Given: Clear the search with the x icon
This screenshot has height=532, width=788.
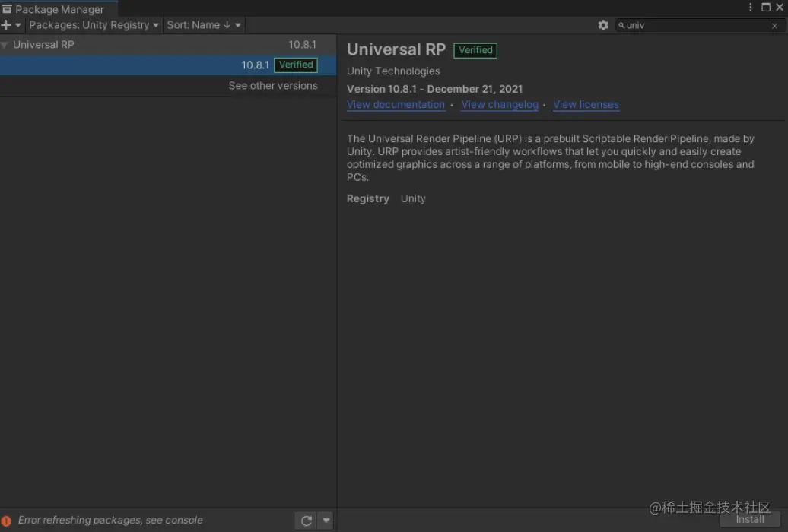Looking at the screenshot, I should pos(774,26).
